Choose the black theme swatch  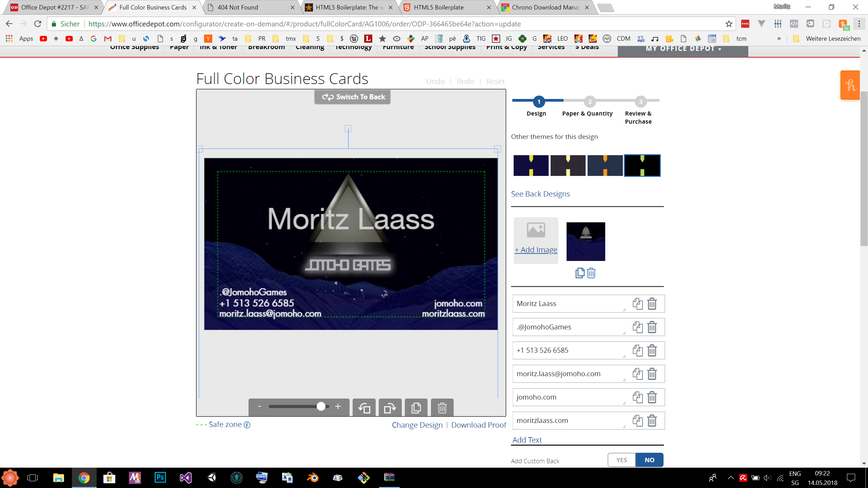coord(642,166)
